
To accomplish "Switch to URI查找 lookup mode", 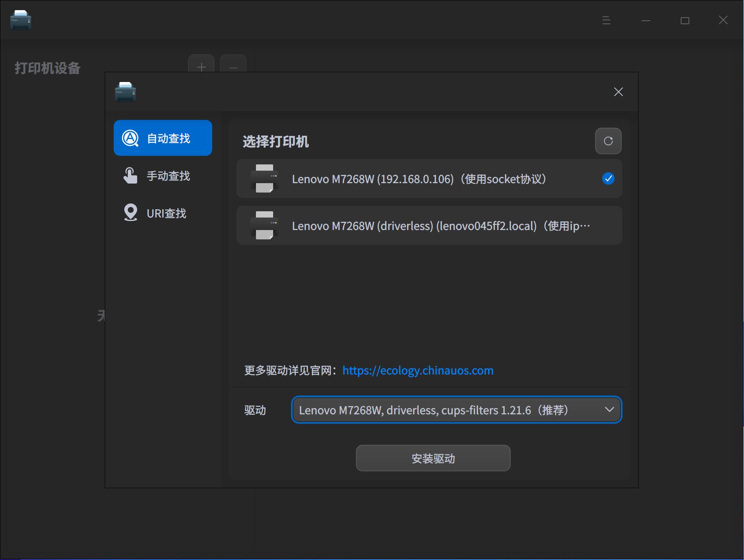I will (x=166, y=213).
